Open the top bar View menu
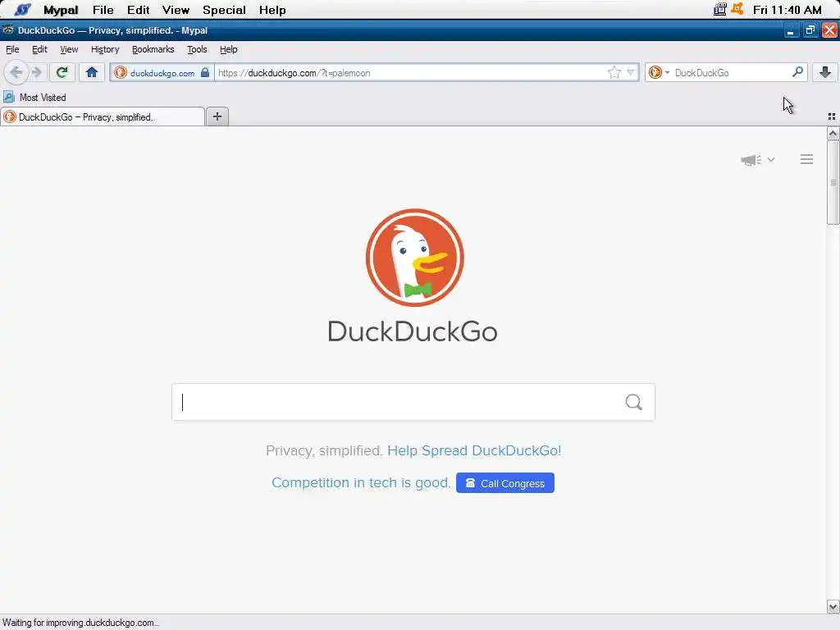840x630 pixels. pyautogui.click(x=176, y=10)
